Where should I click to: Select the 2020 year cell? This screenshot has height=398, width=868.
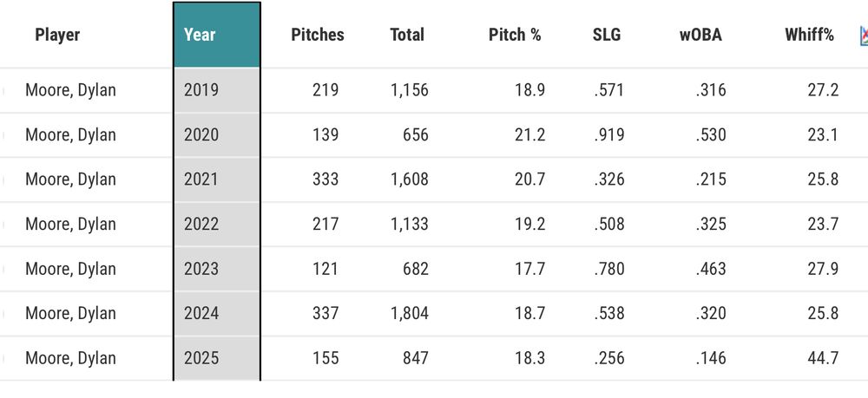[216, 135]
